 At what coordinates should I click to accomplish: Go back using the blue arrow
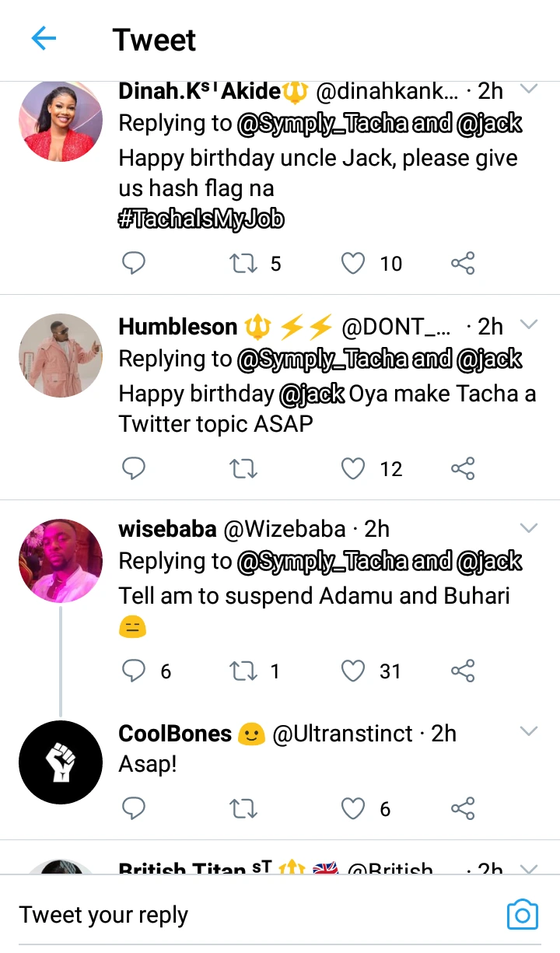coord(44,39)
